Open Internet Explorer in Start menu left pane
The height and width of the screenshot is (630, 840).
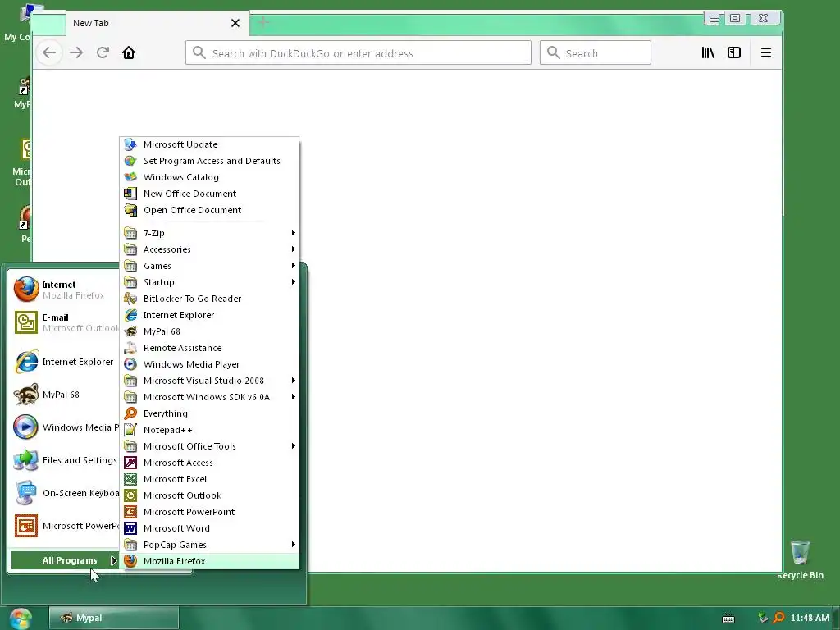65,362
